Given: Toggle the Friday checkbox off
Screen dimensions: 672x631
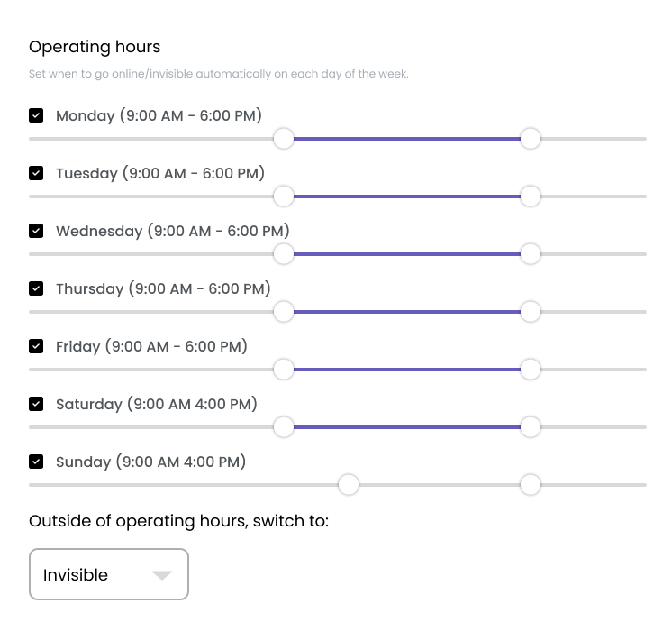Looking at the screenshot, I should coord(36,346).
